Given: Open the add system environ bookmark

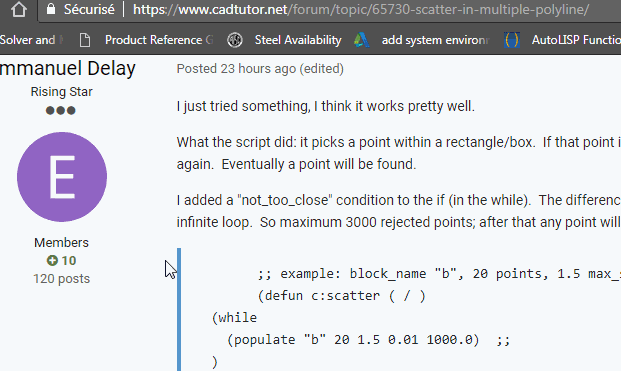Looking at the screenshot, I should pyautogui.click(x=435, y=40).
